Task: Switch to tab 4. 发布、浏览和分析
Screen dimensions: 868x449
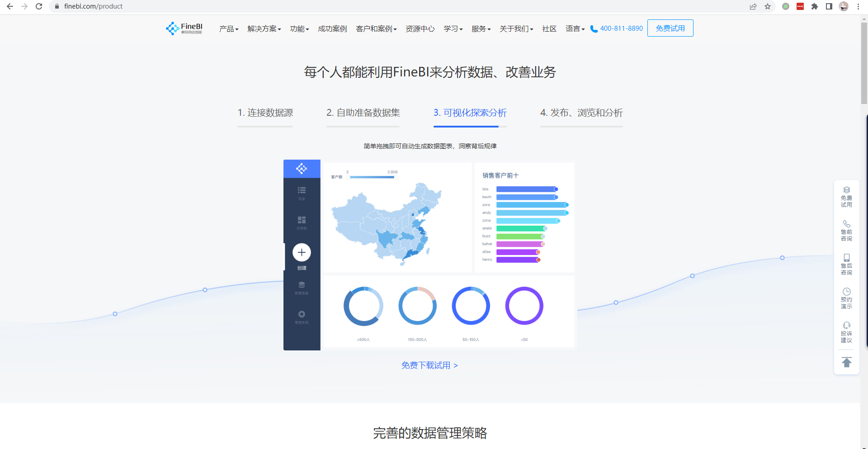Action: tap(581, 113)
